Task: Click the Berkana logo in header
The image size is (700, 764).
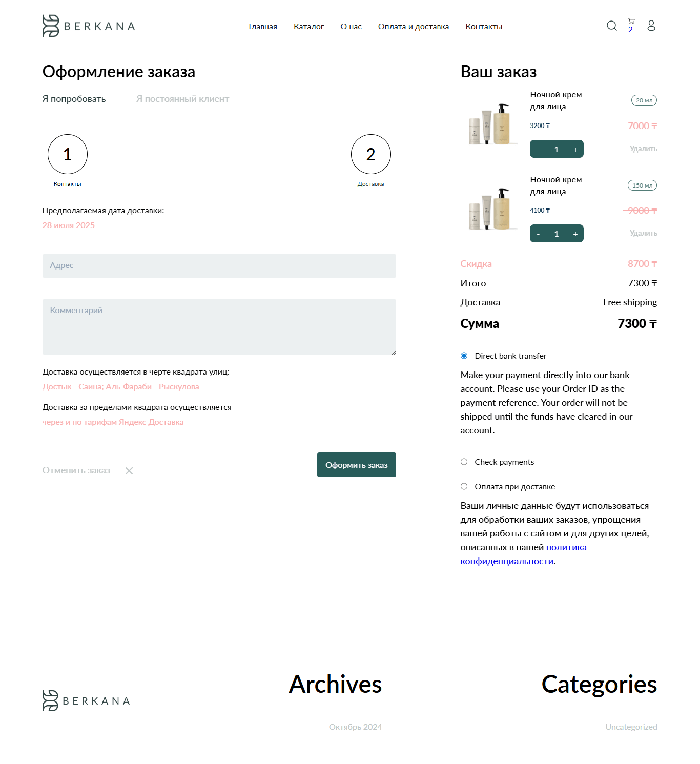Action: (x=88, y=26)
